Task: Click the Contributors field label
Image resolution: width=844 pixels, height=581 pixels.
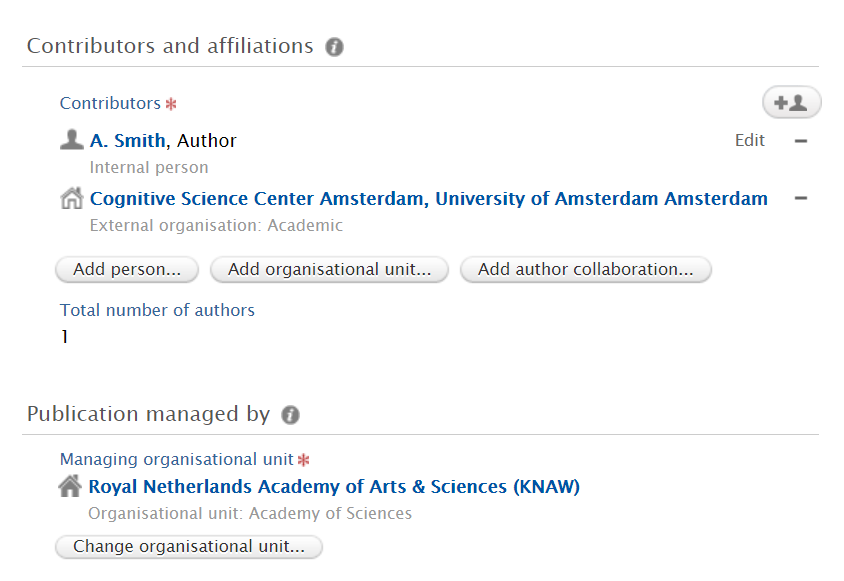Action: click(x=110, y=103)
